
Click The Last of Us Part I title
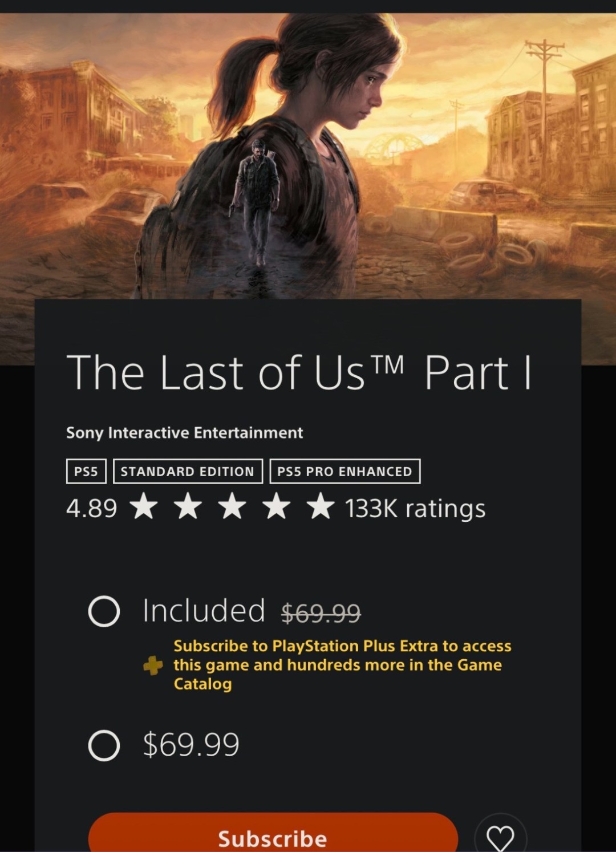pyautogui.click(x=299, y=372)
